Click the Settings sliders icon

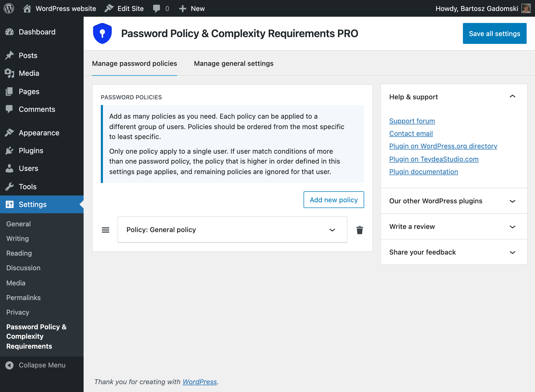(9, 204)
